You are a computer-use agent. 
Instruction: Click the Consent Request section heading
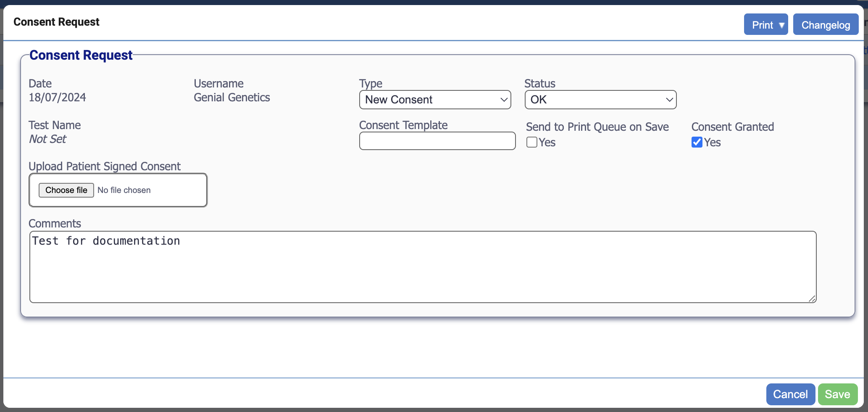81,55
